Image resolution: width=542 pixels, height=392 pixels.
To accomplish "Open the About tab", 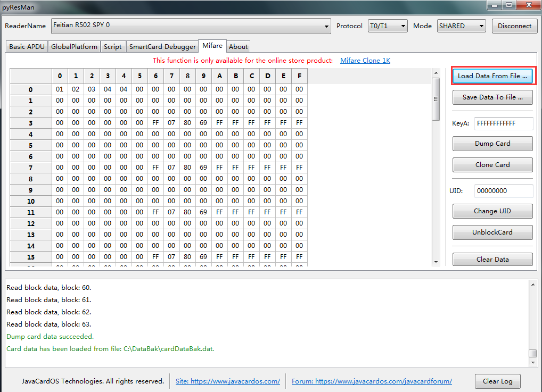I will 238,47.
